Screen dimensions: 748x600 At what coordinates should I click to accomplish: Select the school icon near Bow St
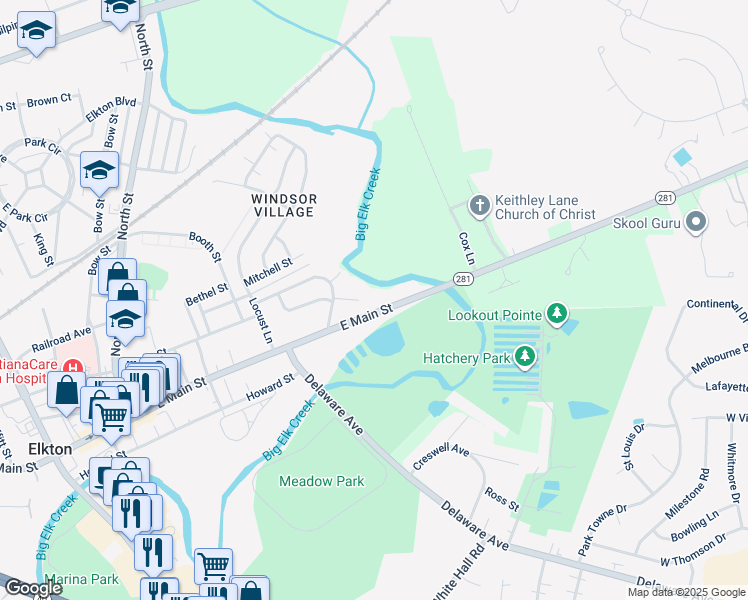[x=99, y=172]
